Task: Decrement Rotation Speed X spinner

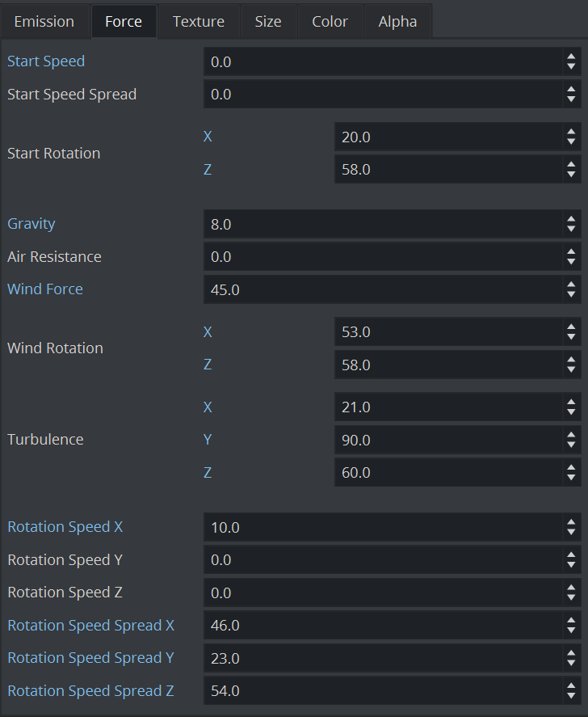Action: [x=572, y=532]
